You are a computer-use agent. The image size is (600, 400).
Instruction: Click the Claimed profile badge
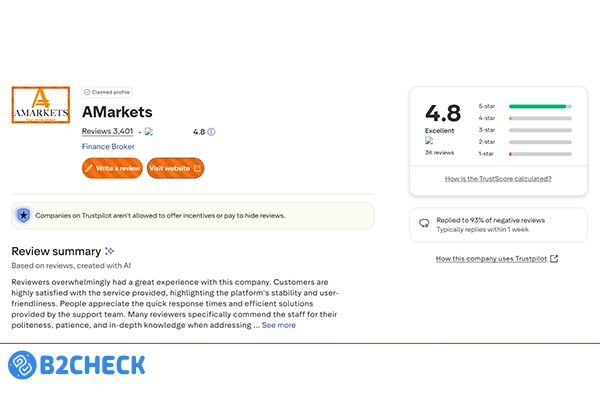point(106,91)
